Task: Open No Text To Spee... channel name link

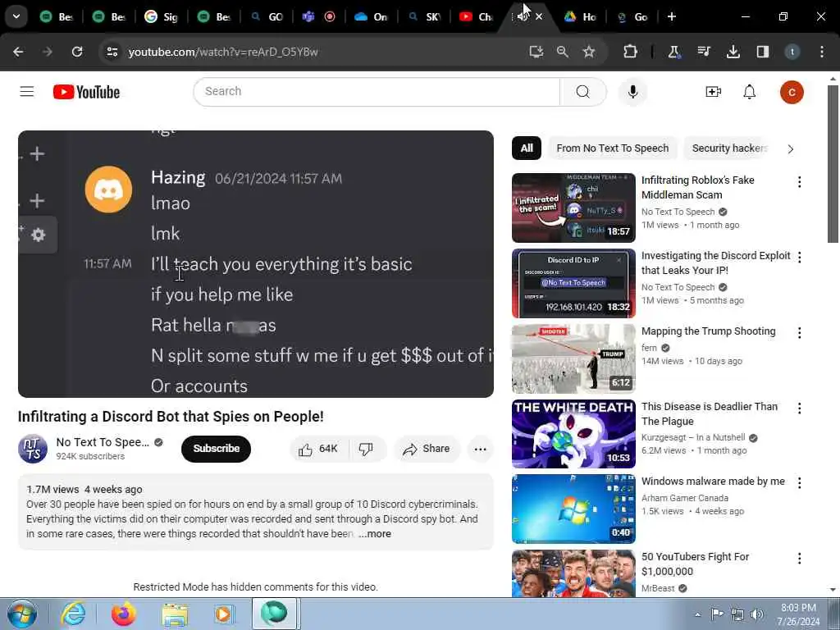Action: pos(103,442)
